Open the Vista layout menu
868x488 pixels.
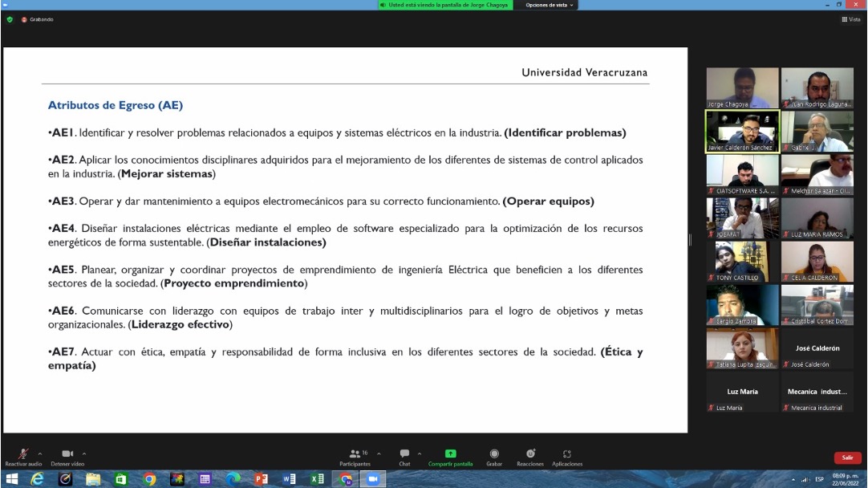pos(851,19)
